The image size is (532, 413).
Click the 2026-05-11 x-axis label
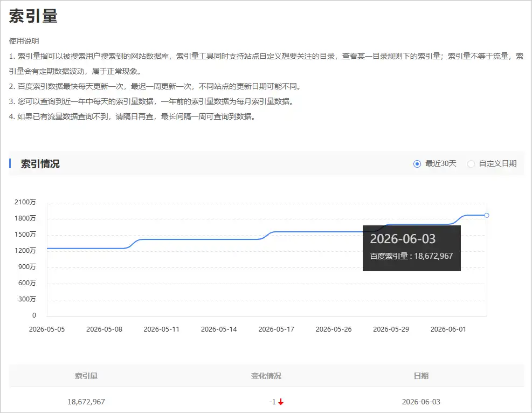pos(162,329)
